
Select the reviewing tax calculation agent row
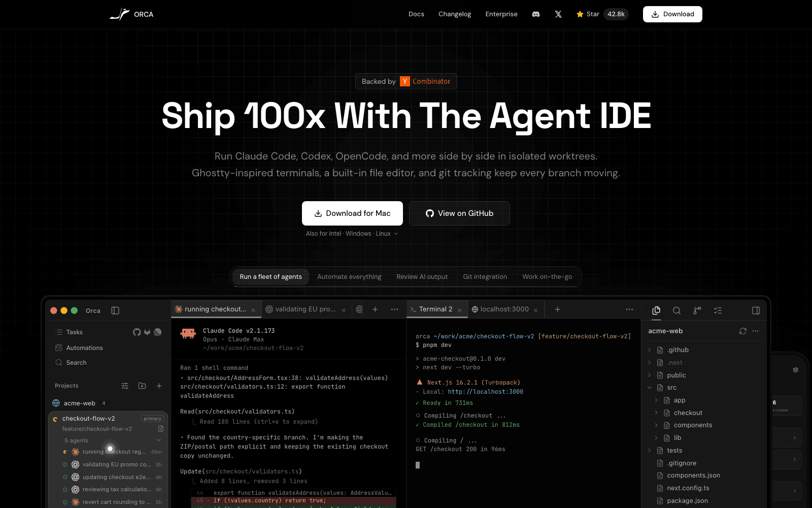112,490
